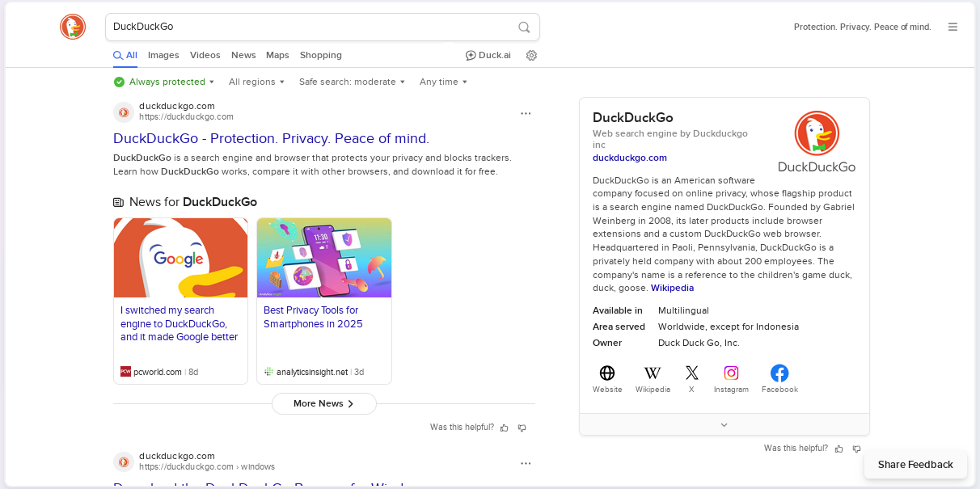Viewport: 980px width, 489px height.
Task: Open Duck.ai chat
Action: click(488, 55)
